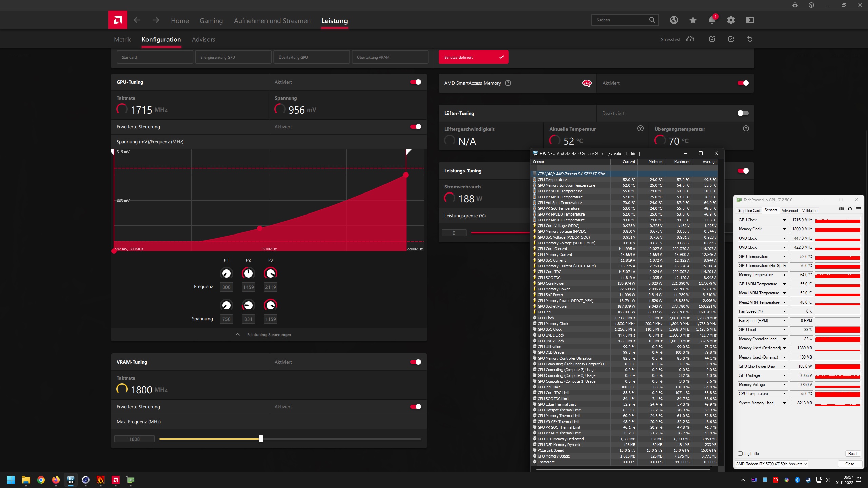Toggle VRAM Erweiterte Steuerung switch
The width and height of the screenshot is (868, 488).
[x=416, y=407]
